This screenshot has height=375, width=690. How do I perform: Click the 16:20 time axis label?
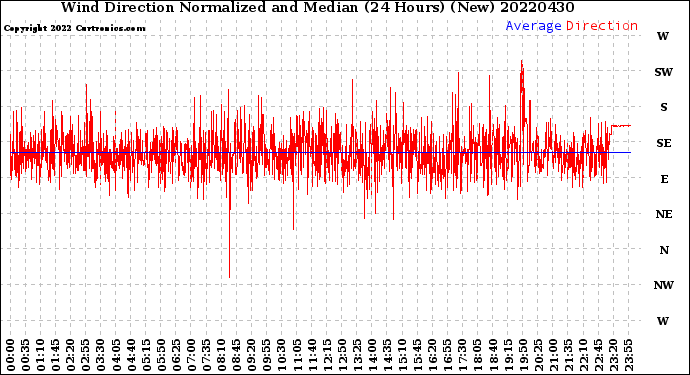click(x=432, y=355)
